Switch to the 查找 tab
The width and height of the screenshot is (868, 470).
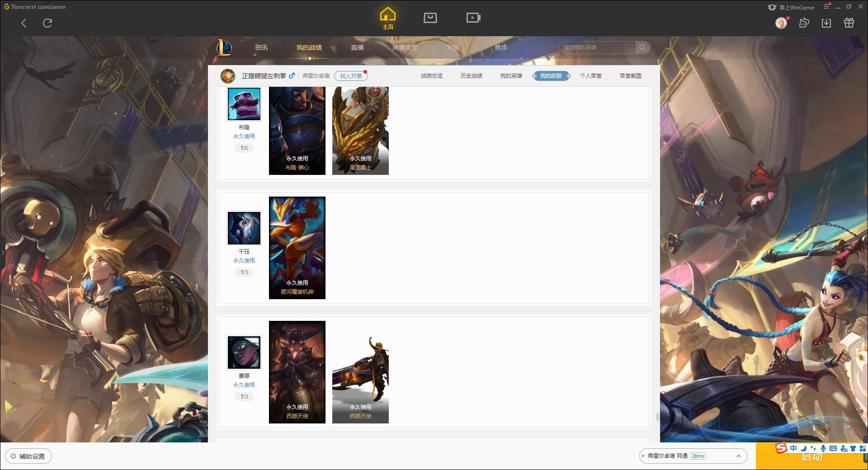tap(500, 47)
